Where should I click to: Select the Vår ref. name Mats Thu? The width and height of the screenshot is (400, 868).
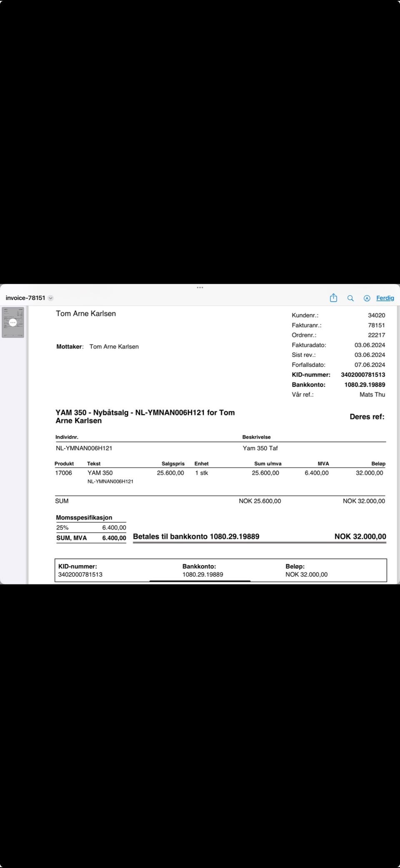[372, 395]
